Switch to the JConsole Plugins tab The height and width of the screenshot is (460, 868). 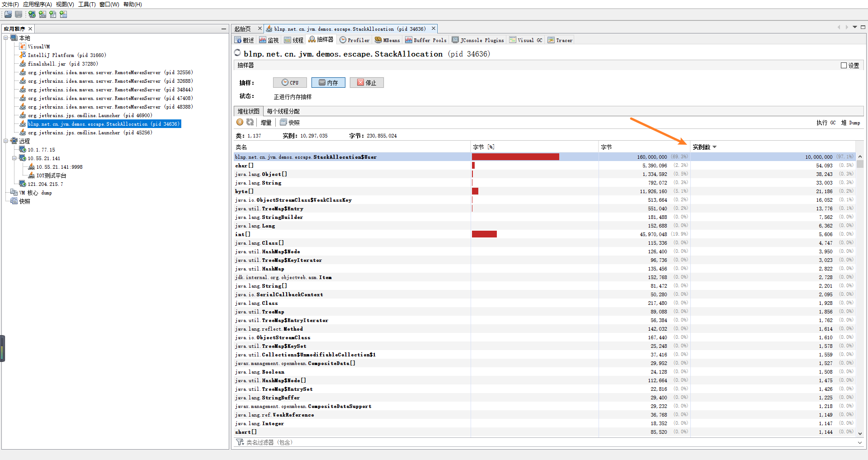[x=478, y=40]
